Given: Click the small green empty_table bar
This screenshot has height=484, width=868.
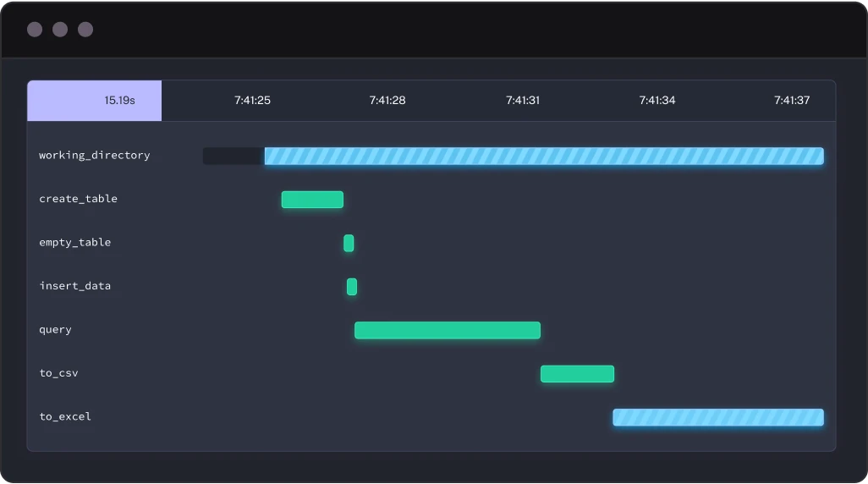Looking at the screenshot, I should click(x=349, y=243).
